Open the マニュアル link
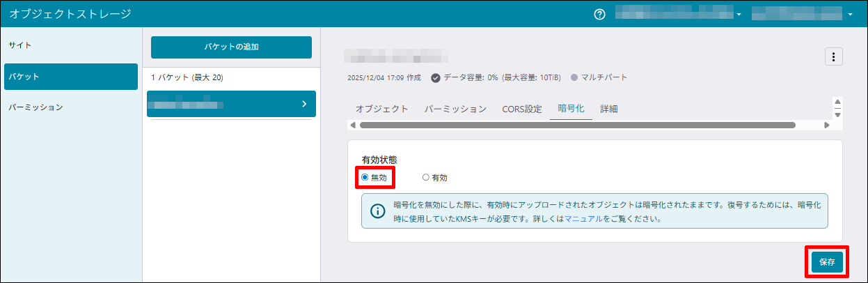 583,218
